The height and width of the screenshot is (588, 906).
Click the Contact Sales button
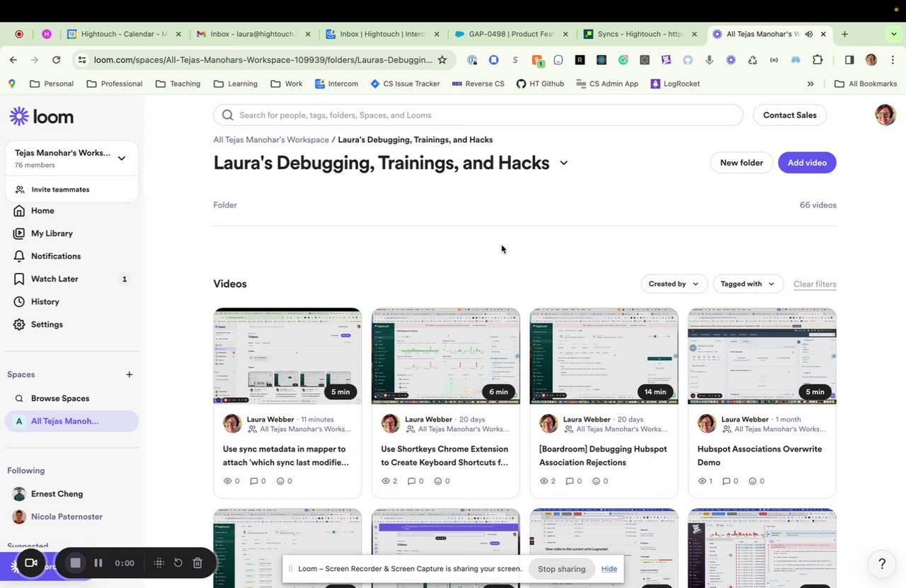pos(789,115)
